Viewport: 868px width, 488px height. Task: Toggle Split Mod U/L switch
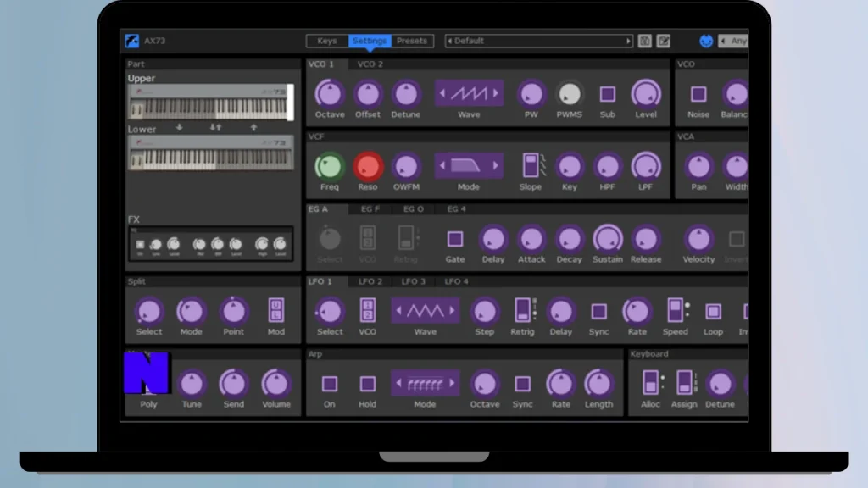click(275, 310)
